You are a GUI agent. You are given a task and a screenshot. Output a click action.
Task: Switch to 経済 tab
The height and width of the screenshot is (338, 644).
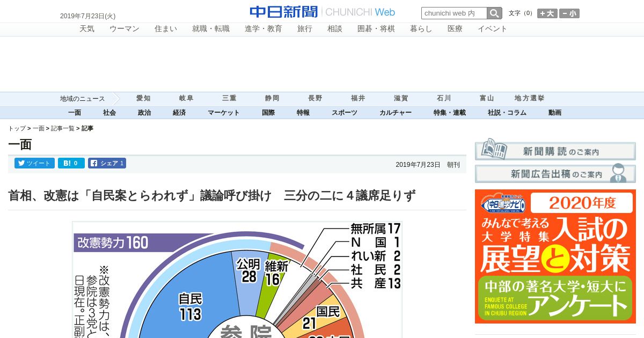tap(179, 113)
